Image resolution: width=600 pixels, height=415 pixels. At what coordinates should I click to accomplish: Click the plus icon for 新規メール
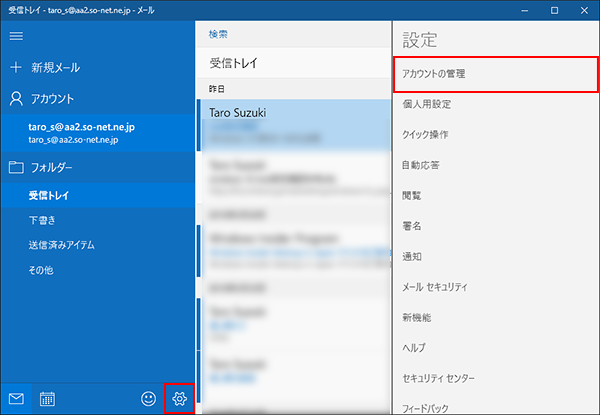coord(15,67)
